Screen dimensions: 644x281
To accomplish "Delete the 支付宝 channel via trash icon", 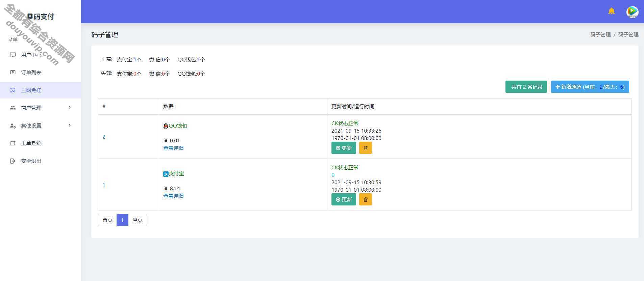I will pos(365,199).
